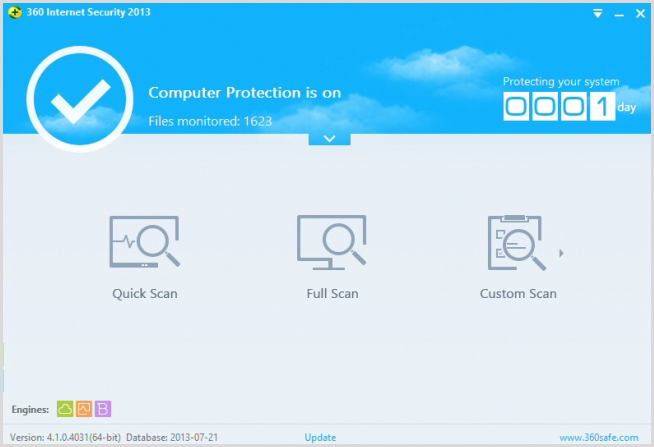
Task: Open the Custom Scan clipboard icon
Action: [517, 242]
